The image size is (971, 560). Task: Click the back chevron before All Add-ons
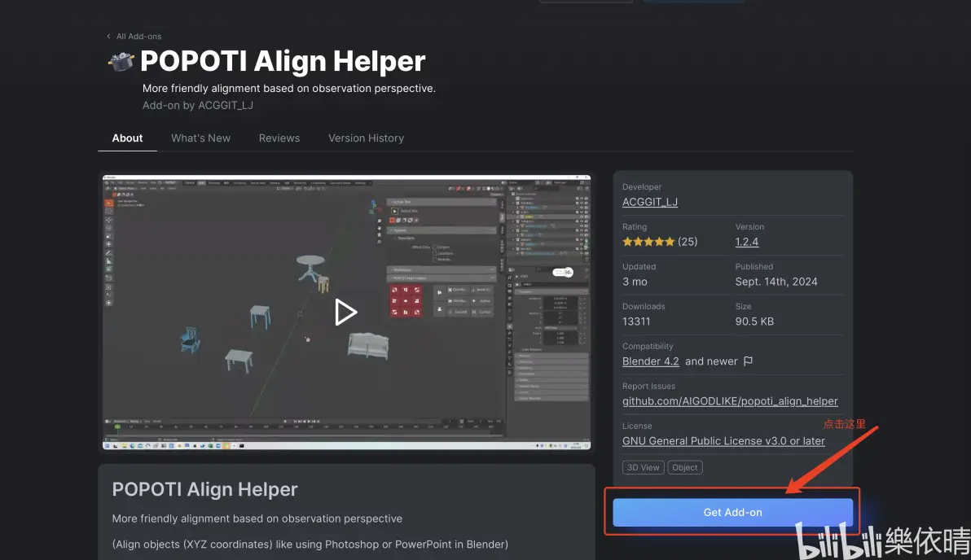click(109, 37)
